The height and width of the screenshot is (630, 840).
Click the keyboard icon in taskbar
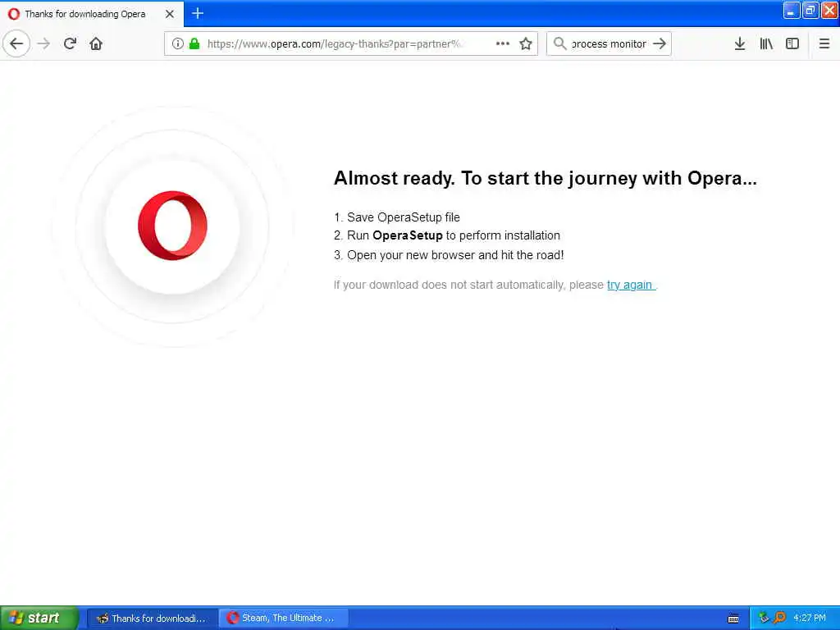pyautogui.click(x=733, y=619)
